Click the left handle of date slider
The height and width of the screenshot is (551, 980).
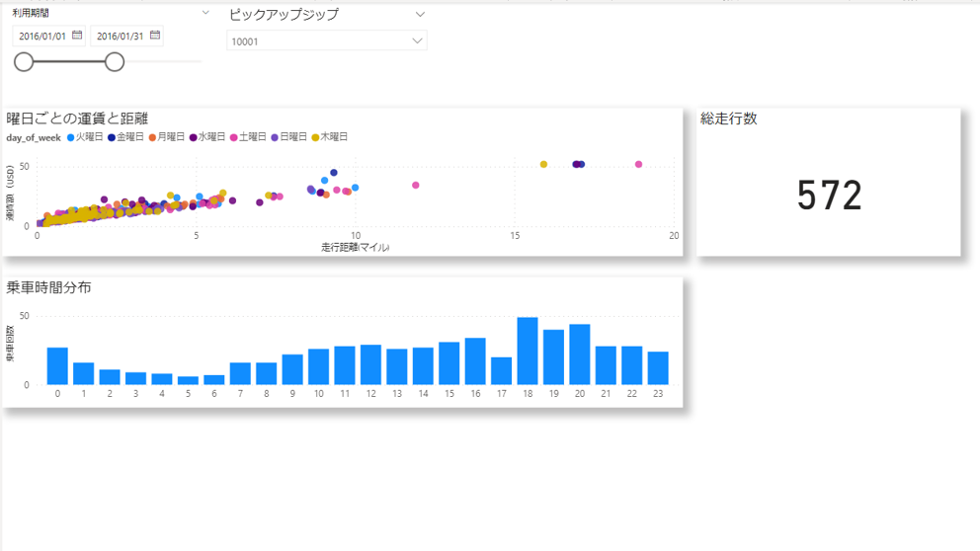point(24,62)
